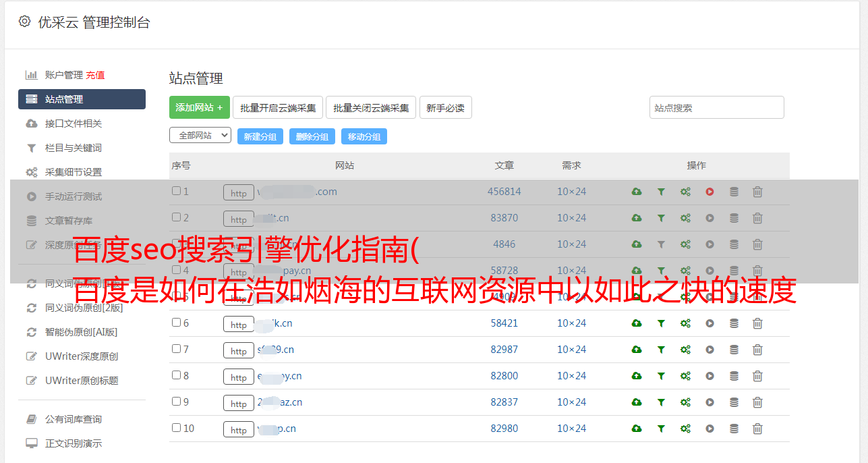
Task: Tick the checkbox for site 2
Action: pyautogui.click(x=176, y=217)
